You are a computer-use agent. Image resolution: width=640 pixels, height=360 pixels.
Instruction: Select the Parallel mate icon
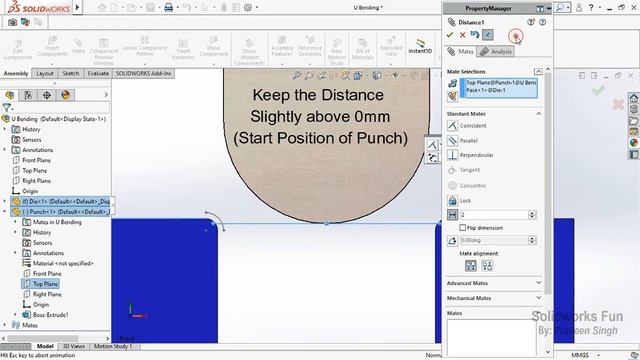click(x=452, y=140)
